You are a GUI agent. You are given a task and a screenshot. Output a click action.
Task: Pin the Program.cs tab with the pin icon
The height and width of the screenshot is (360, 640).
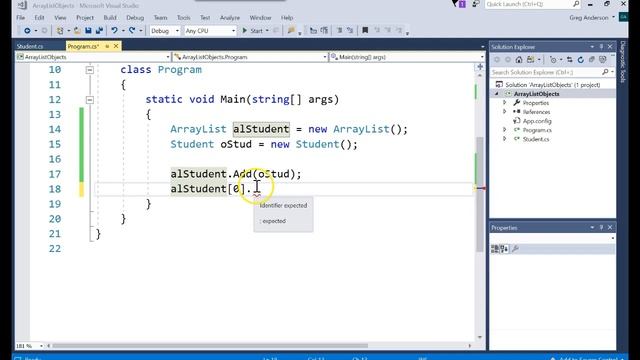pyautogui.click(x=107, y=47)
